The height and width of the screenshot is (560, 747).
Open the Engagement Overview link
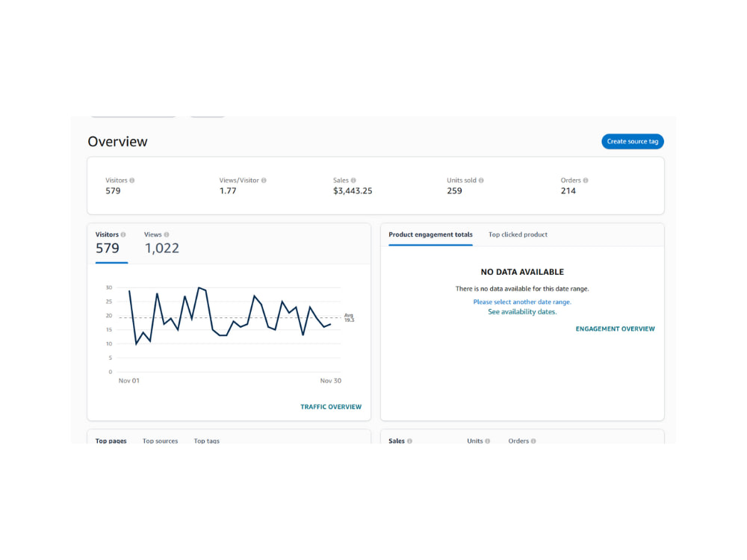point(615,329)
